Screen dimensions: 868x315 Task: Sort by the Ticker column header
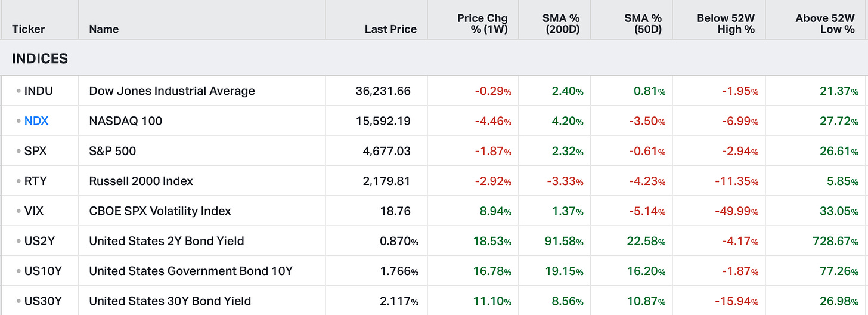pos(29,29)
